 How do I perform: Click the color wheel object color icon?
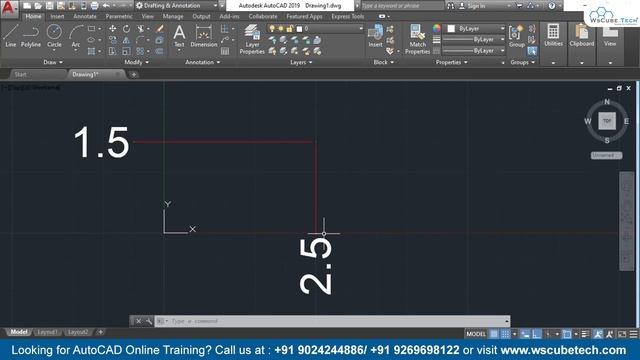tap(437, 28)
